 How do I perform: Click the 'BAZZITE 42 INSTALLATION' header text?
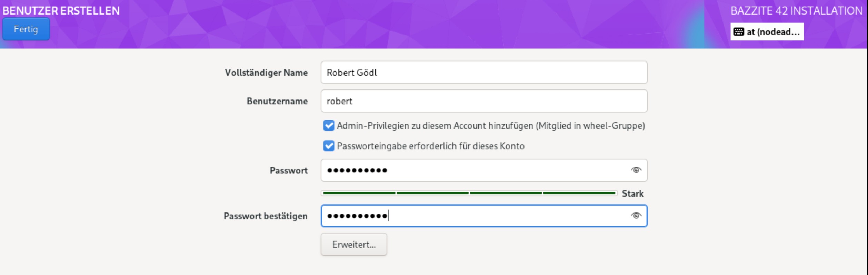(796, 11)
